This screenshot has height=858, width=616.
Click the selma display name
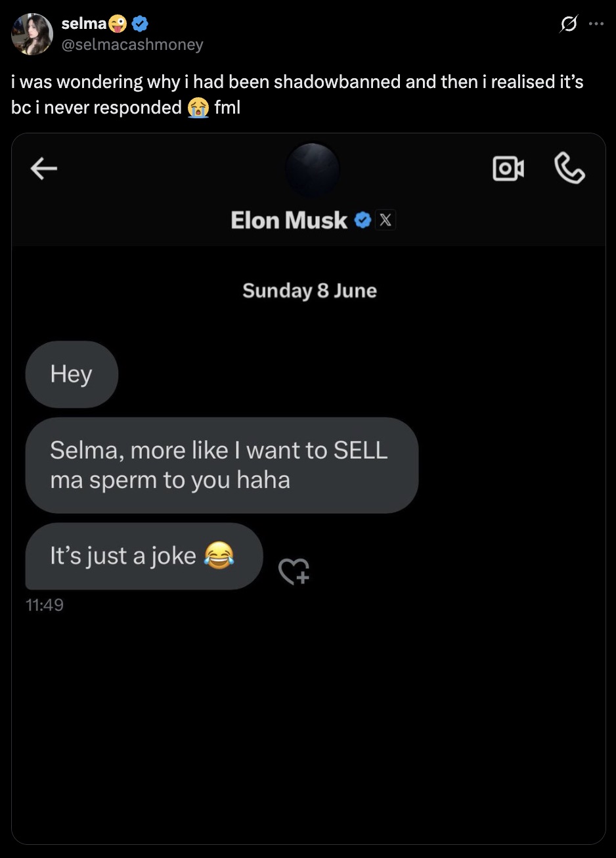pos(83,25)
